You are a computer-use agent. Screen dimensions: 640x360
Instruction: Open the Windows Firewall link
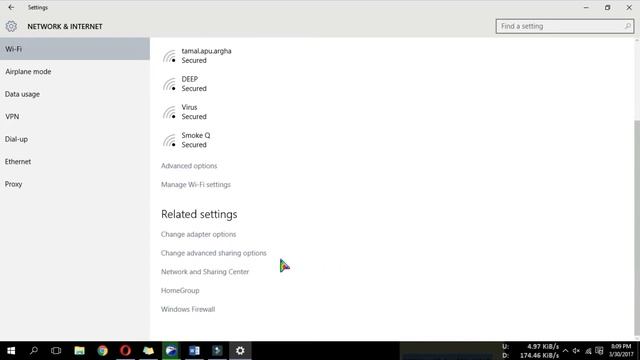pyautogui.click(x=188, y=309)
